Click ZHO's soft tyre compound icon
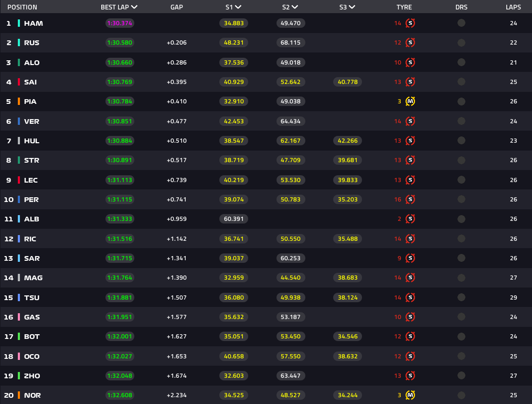 click(410, 376)
